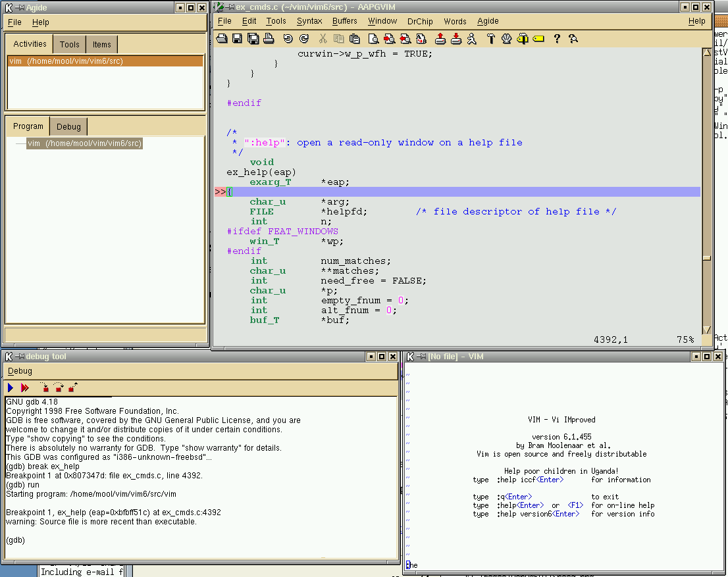Viewport: 728px width, 577px height.
Task: Switch to the Debug tab in Agide
Action: pos(68,127)
